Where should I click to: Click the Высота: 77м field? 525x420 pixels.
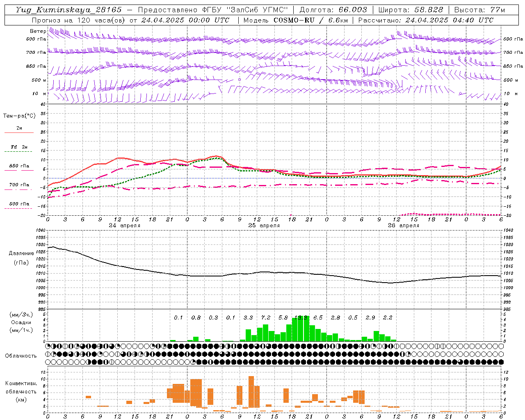pyautogui.click(x=479, y=10)
